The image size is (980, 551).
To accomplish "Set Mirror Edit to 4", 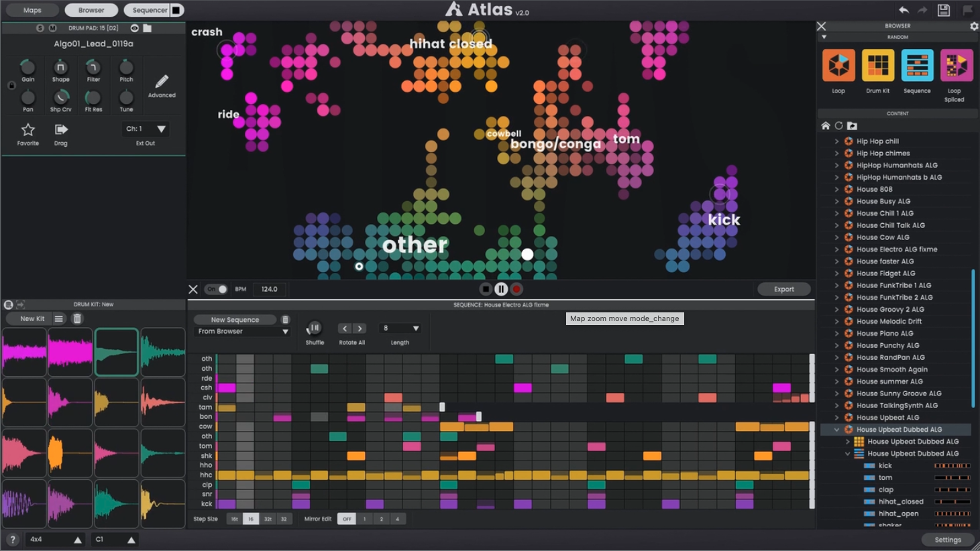I will click(397, 519).
